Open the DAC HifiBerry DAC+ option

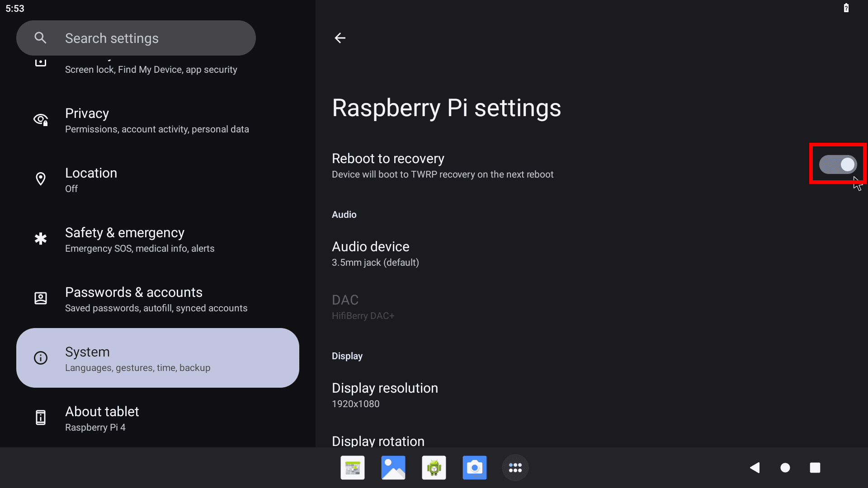[x=592, y=307]
